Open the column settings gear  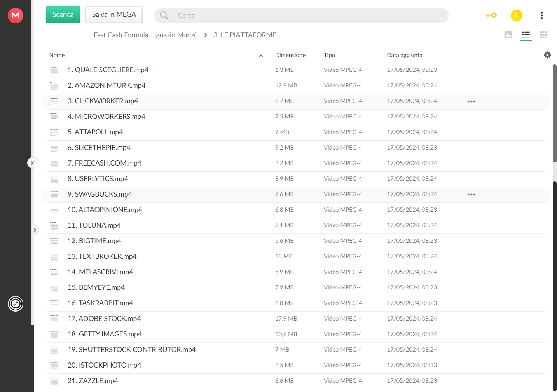(x=547, y=55)
